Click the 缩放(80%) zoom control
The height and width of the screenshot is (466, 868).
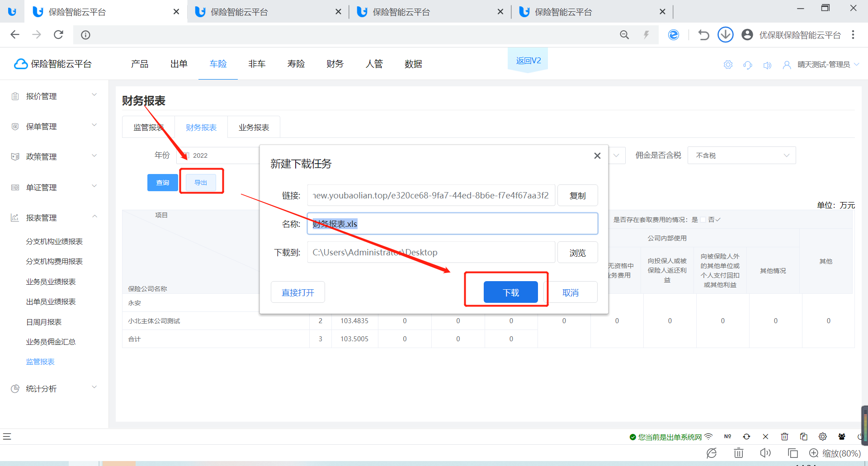[835, 453]
